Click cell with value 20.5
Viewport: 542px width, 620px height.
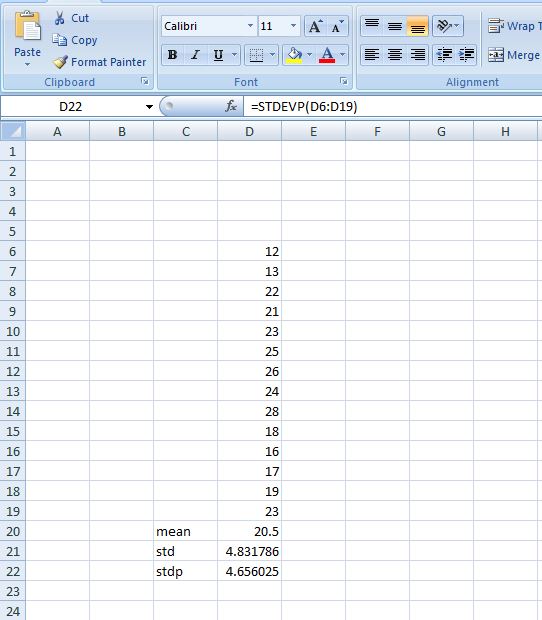coord(249,531)
